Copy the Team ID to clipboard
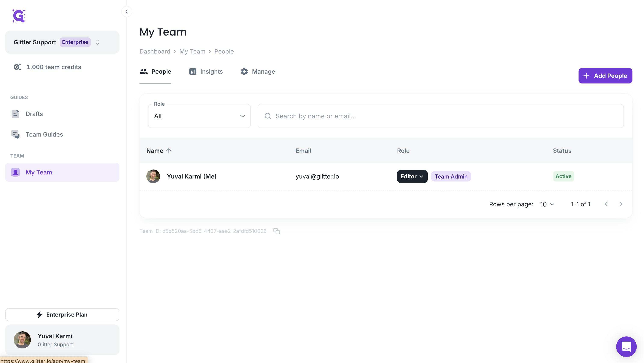644x363 pixels. pos(276,231)
